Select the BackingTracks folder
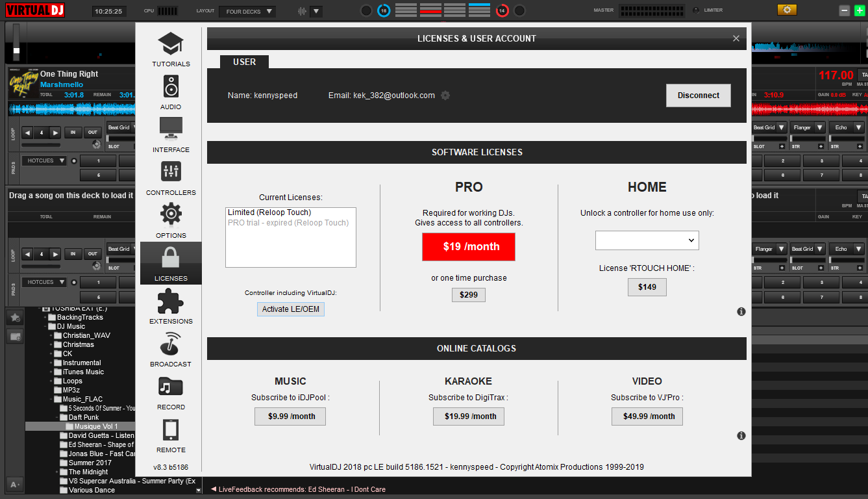This screenshot has height=499, width=868. [75, 317]
